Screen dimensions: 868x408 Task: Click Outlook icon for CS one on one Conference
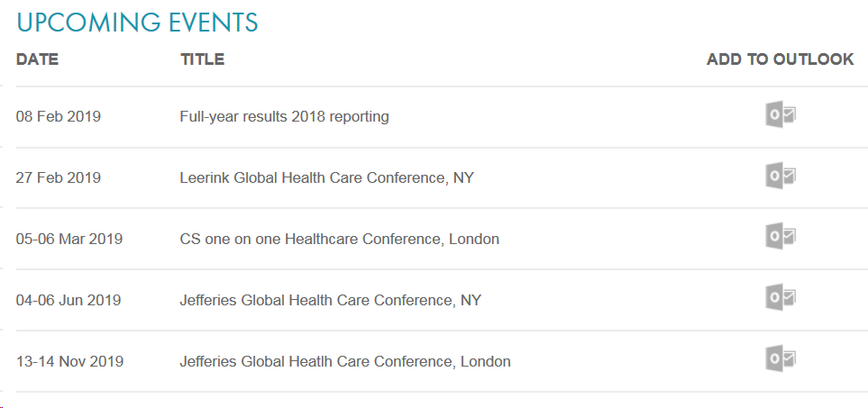click(781, 238)
